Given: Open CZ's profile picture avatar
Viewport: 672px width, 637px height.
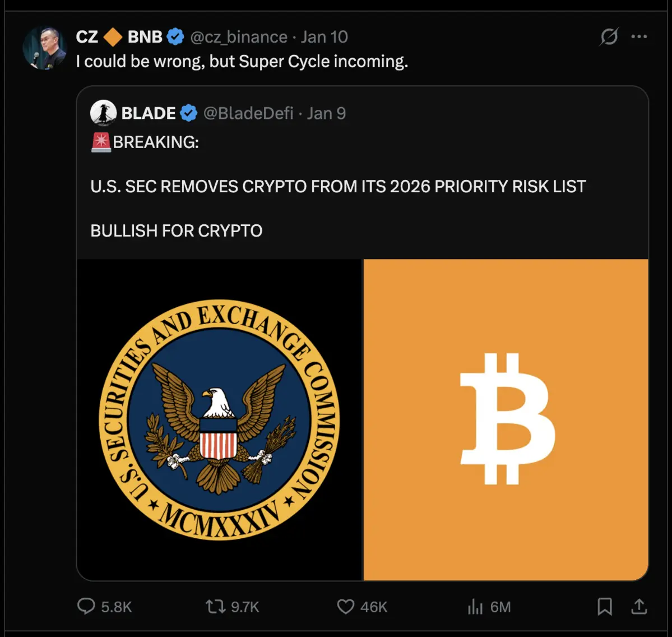Looking at the screenshot, I should (x=44, y=48).
